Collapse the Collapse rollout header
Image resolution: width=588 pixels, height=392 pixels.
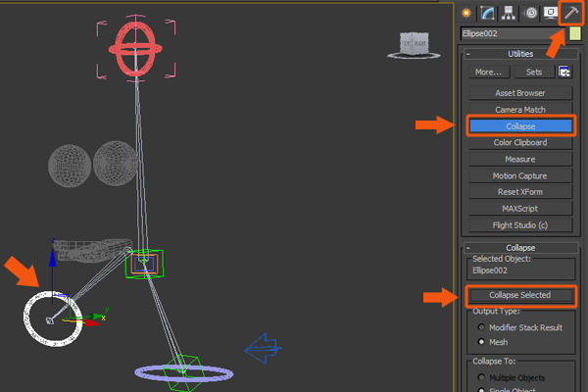click(x=520, y=248)
